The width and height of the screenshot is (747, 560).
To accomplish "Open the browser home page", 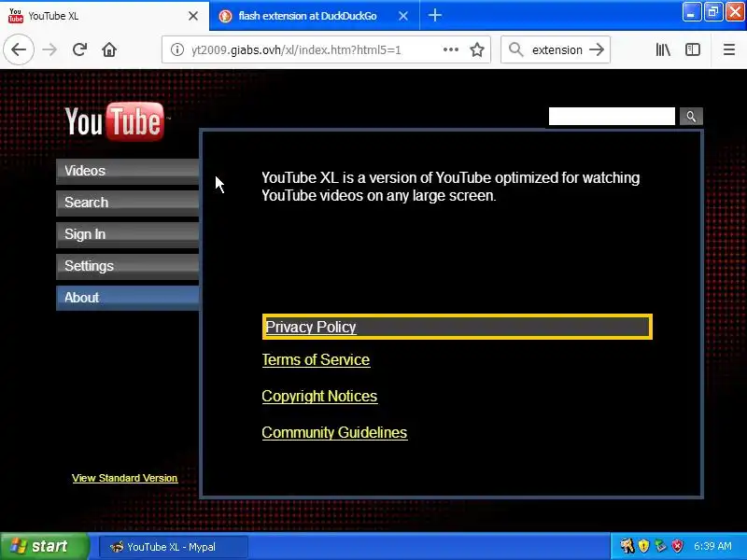I will tap(109, 49).
